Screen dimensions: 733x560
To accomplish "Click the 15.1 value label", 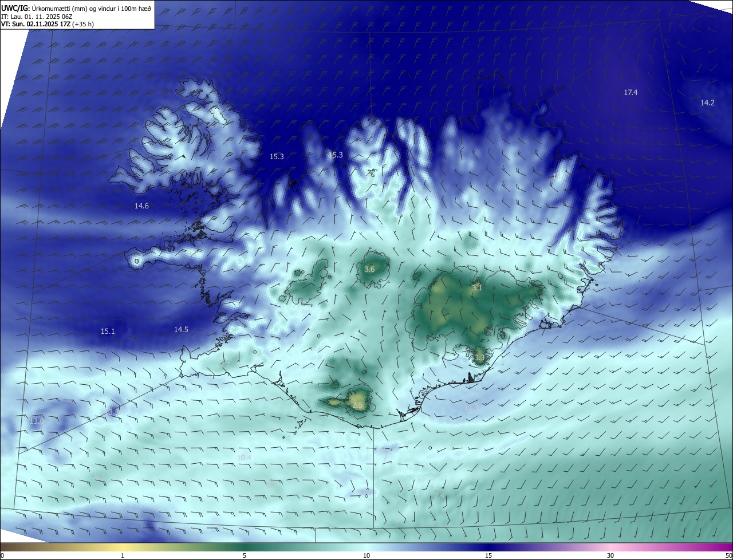I will pos(108,331).
